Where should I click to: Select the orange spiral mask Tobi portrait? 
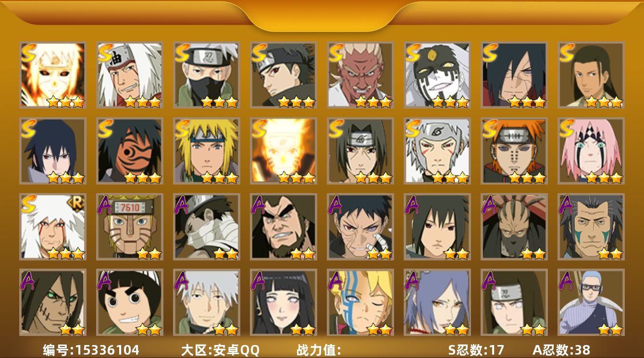tap(129, 151)
